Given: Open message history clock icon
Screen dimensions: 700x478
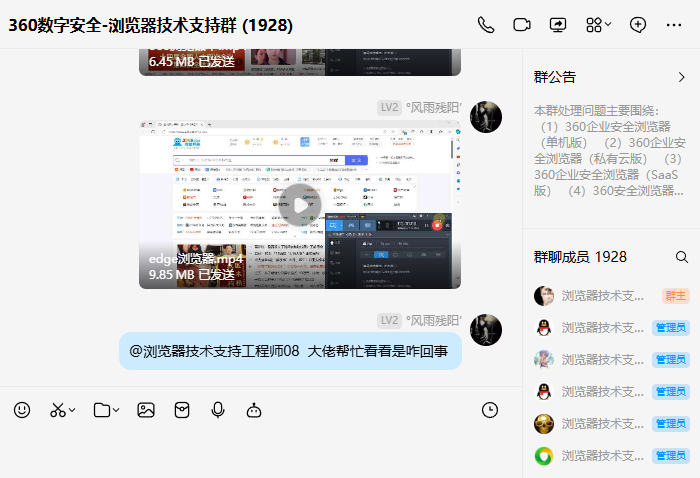Looking at the screenshot, I should [x=490, y=410].
